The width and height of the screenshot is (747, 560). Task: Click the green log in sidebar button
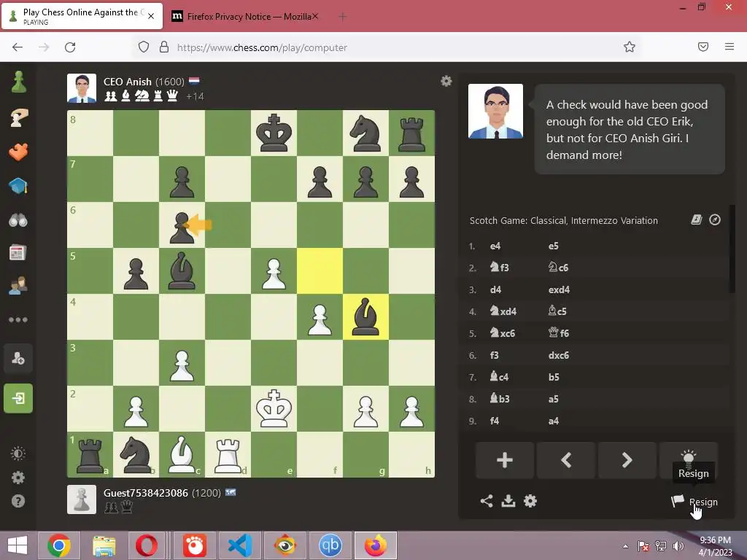point(18,398)
